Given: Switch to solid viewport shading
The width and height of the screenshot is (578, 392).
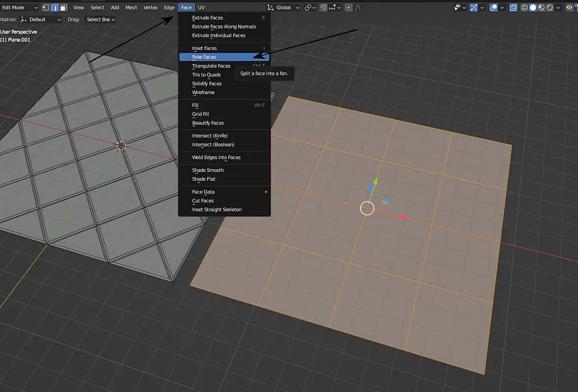Looking at the screenshot, I should click(532, 7).
